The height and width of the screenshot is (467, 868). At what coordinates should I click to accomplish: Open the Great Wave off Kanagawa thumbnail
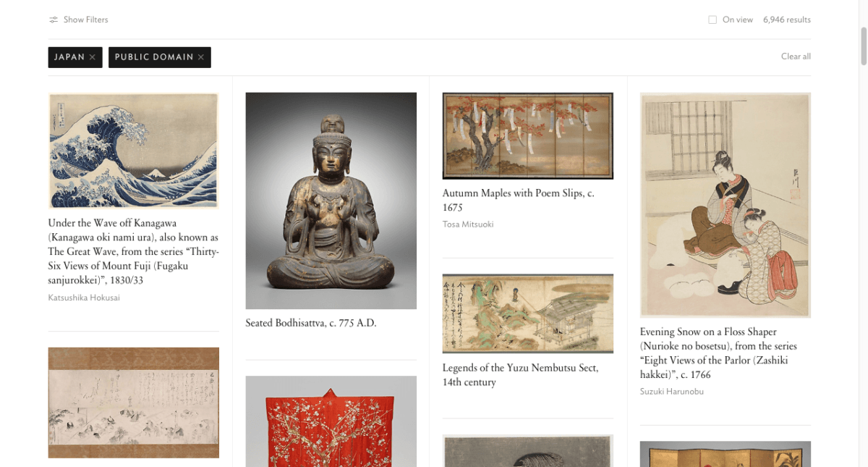pyautogui.click(x=133, y=151)
